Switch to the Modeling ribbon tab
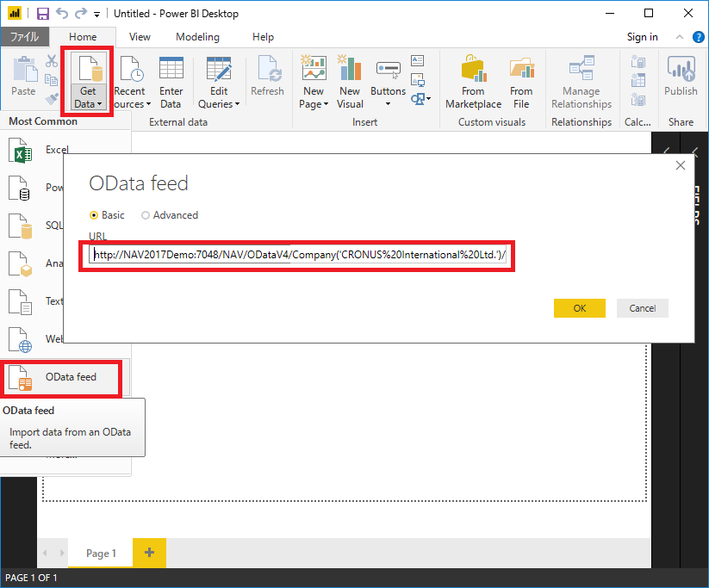 tap(197, 37)
